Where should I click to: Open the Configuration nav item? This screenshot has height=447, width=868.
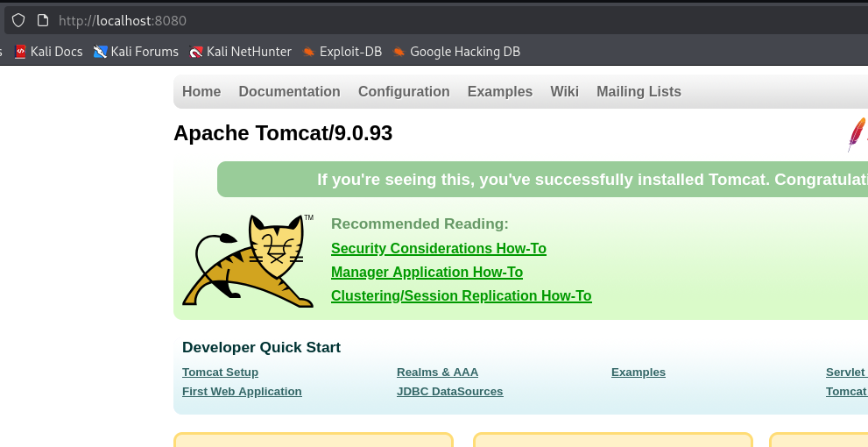pos(404,91)
